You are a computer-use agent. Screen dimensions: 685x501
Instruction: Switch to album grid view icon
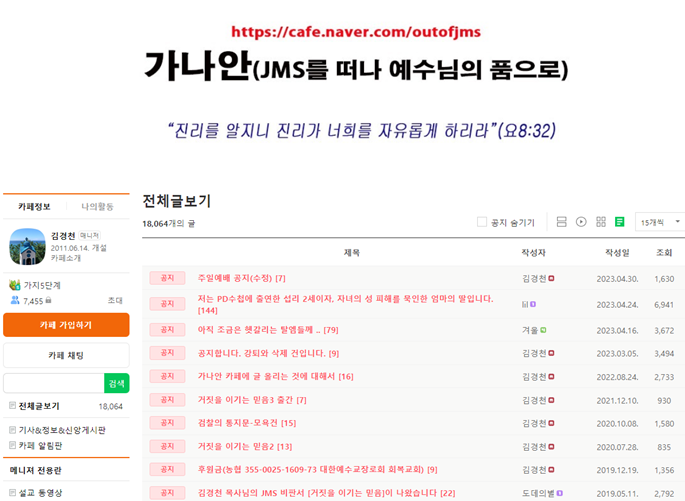coord(601,222)
